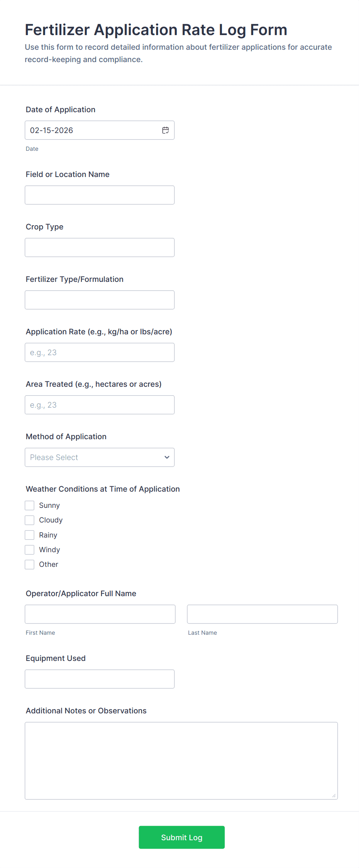The width and height of the screenshot is (359, 868).
Task: Click into Fertilizer Type/Formulation field
Action: click(100, 300)
